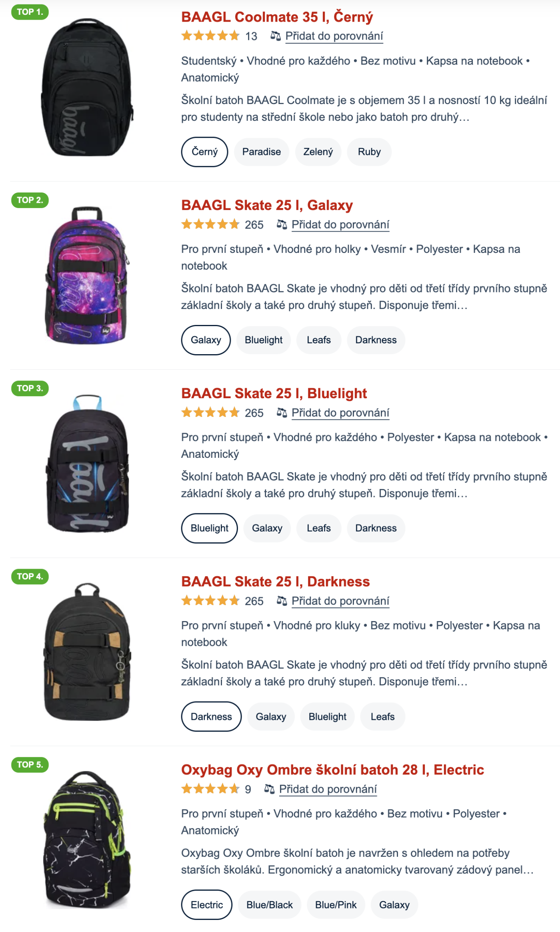The width and height of the screenshot is (560, 932).
Task: Open BAAGL Skate 25 l, Galaxy title
Action: (267, 205)
